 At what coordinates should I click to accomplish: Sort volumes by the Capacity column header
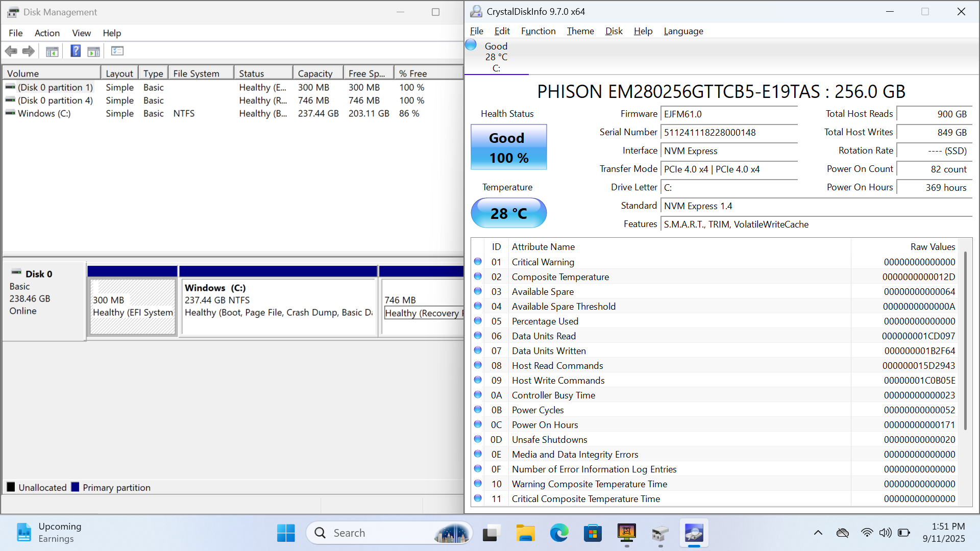pyautogui.click(x=318, y=73)
